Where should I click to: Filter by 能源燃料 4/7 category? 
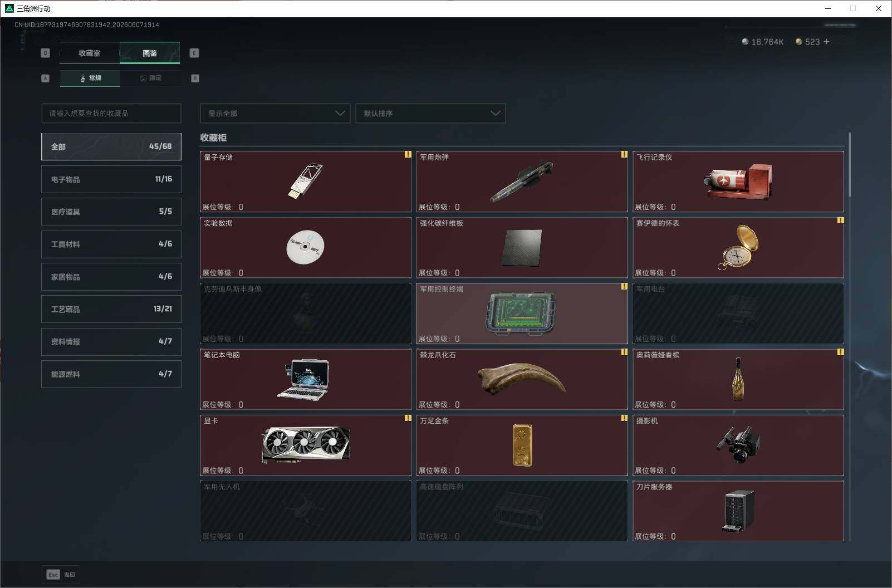(x=111, y=374)
